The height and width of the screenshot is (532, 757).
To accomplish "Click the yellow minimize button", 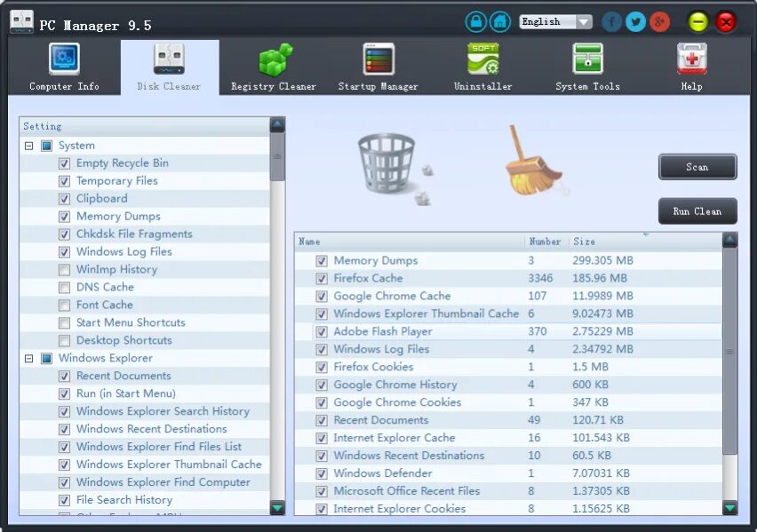I will pyautogui.click(x=698, y=21).
